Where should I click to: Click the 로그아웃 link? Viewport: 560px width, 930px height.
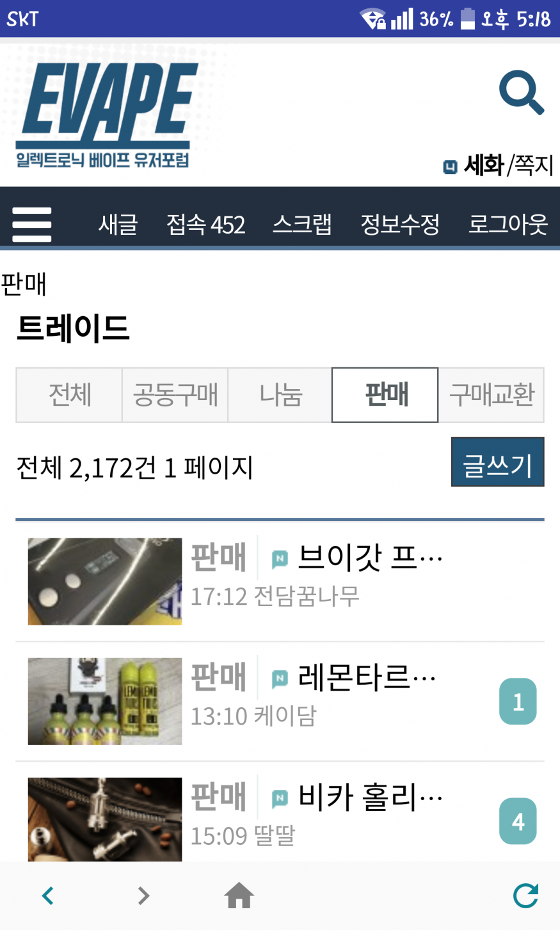508,225
